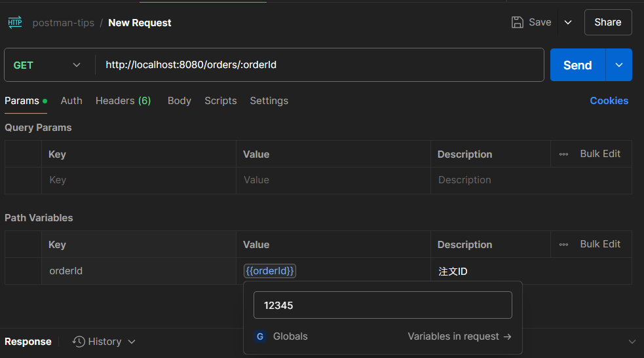Click the Variables in request arrow
This screenshot has width=644, height=358.
[x=507, y=336]
